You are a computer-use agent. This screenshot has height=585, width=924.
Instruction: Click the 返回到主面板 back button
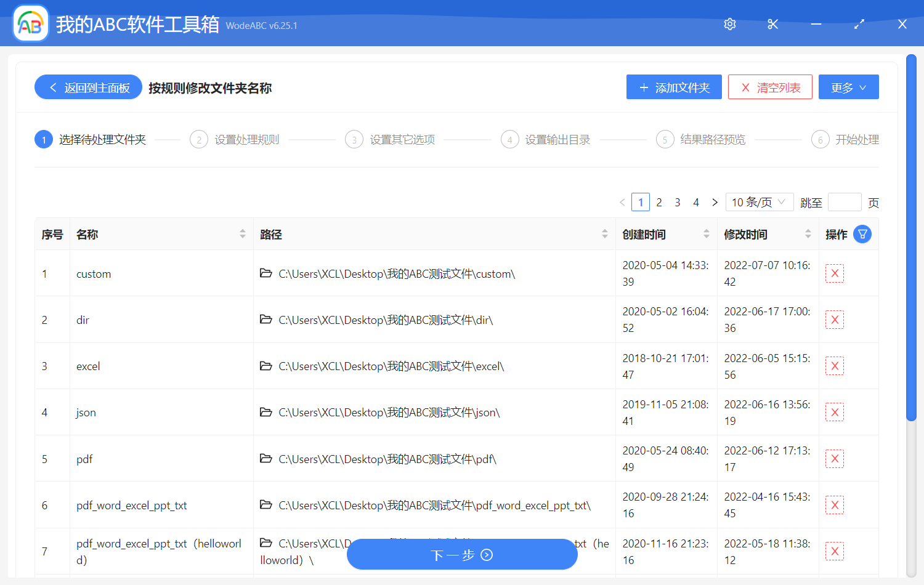tap(87, 87)
